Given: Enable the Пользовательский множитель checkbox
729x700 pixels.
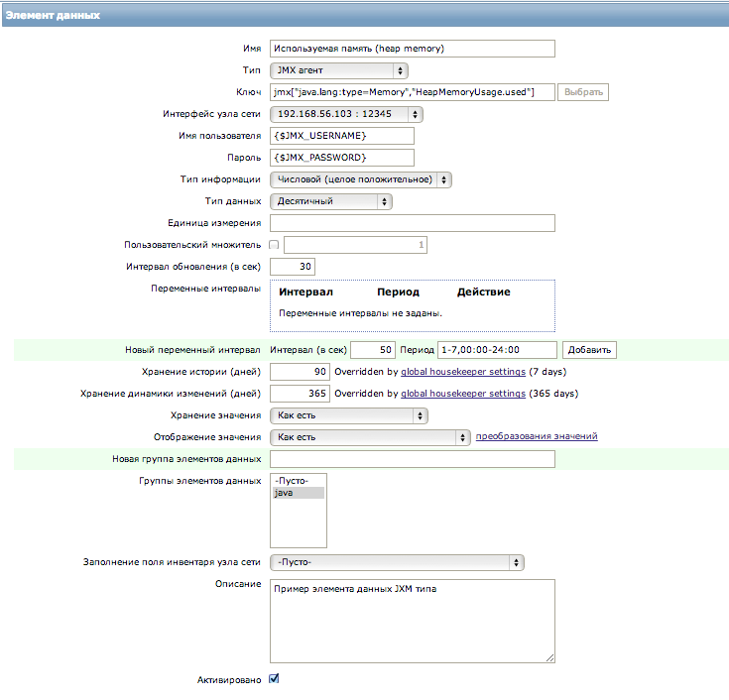Looking at the screenshot, I should pyautogui.click(x=274, y=245).
